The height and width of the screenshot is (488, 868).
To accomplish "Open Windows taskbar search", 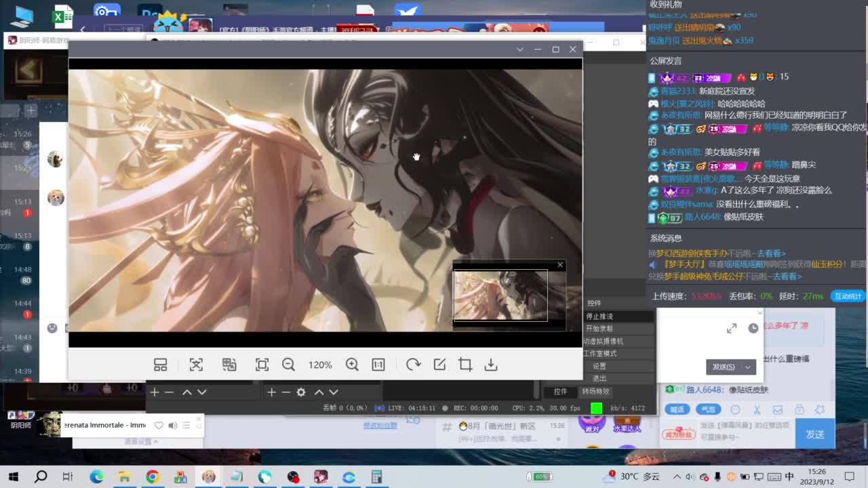I will pos(41,476).
